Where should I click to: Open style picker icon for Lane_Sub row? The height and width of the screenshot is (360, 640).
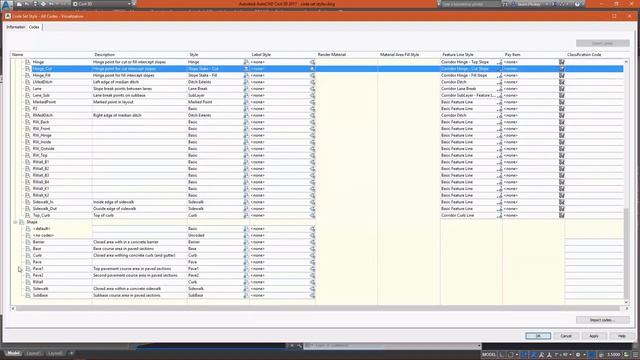point(246,96)
